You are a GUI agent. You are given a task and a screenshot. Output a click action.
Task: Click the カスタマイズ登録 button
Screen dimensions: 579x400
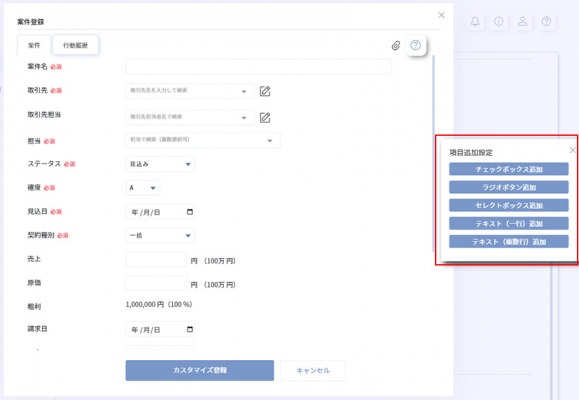pyautogui.click(x=199, y=370)
